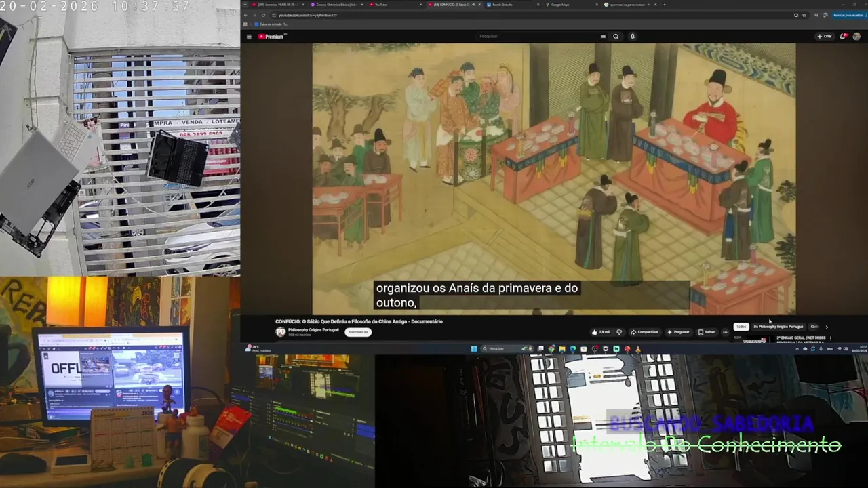This screenshot has height=488, width=868.
Task: Show next filter chips with arrow
Action: point(827,327)
